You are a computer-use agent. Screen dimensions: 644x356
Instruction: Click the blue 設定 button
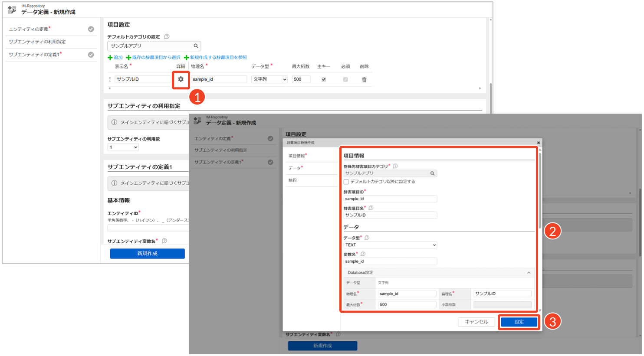point(519,322)
